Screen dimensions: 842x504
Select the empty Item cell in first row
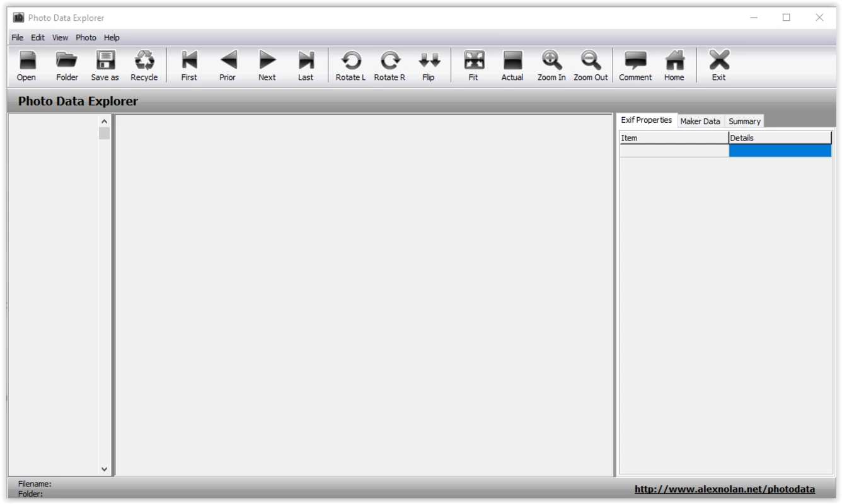pos(674,151)
